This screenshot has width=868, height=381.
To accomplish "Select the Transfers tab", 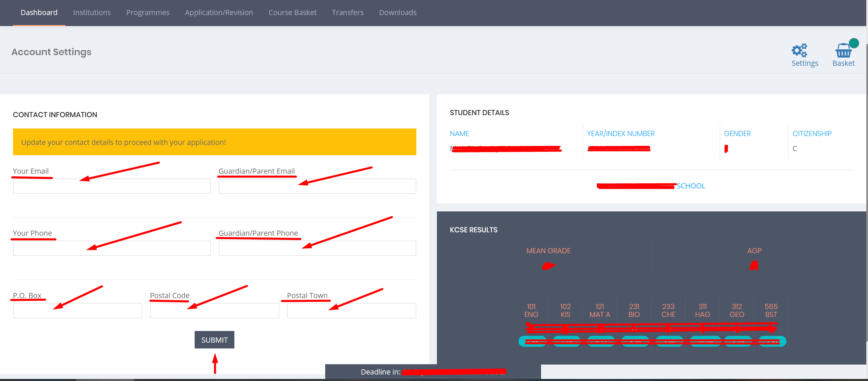I will click(x=347, y=13).
